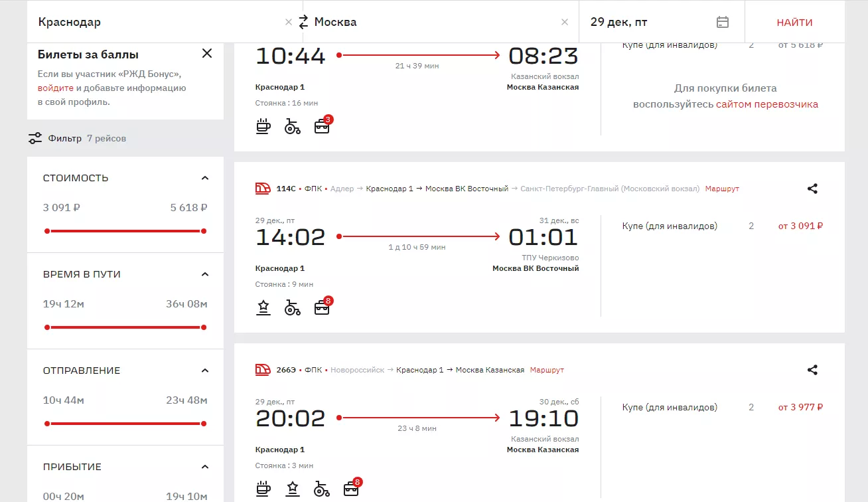The image size is (868, 502).
Task: Click the minimum price slider handle
Action: point(47,231)
